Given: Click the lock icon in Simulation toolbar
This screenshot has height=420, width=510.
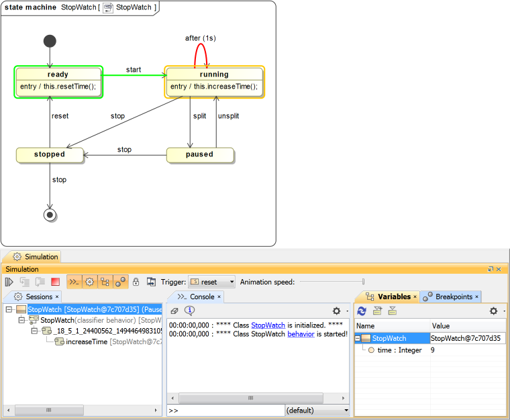Looking at the screenshot, I should pos(136,282).
